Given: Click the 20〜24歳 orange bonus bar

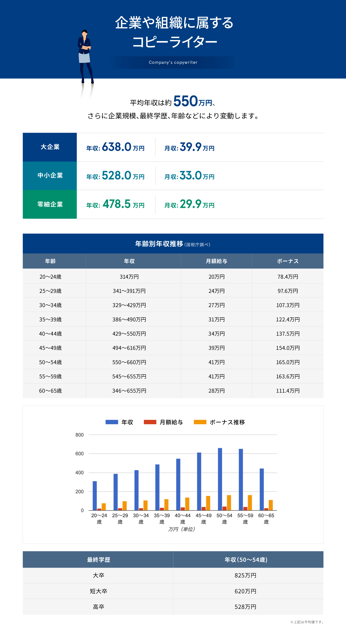Looking at the screenshot, I should pos(104,506).
